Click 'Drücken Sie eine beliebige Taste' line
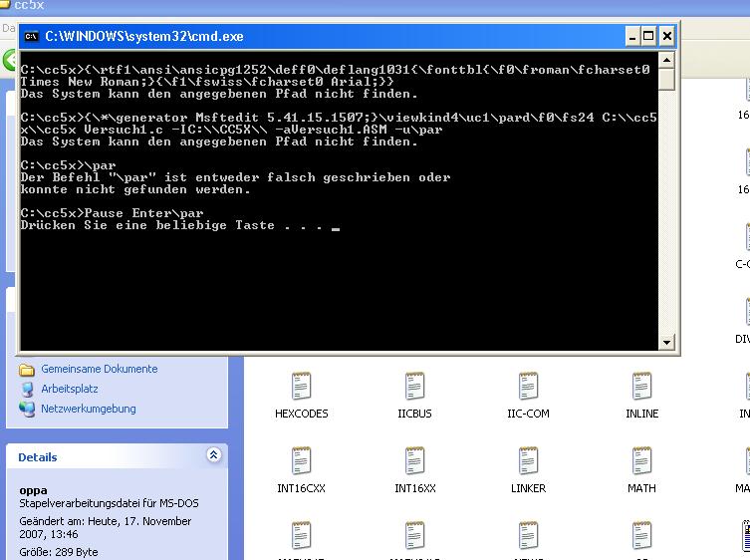Image resolution: width=750 pixels, height=560 pixels. [180, 226]
